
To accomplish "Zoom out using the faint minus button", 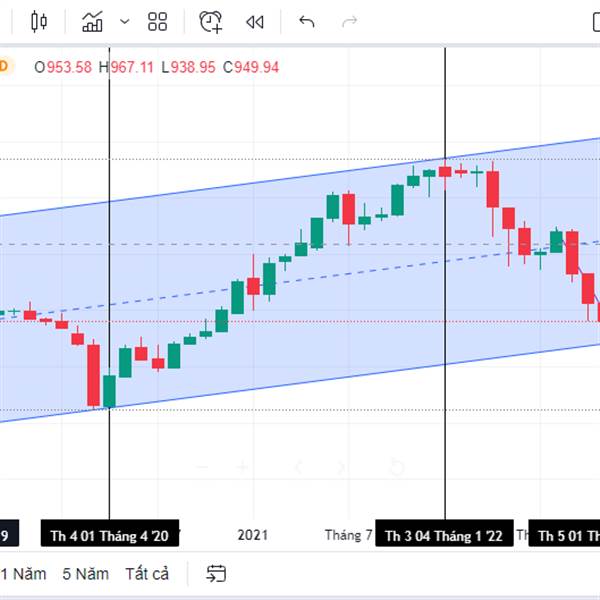I will click(202, 467).
